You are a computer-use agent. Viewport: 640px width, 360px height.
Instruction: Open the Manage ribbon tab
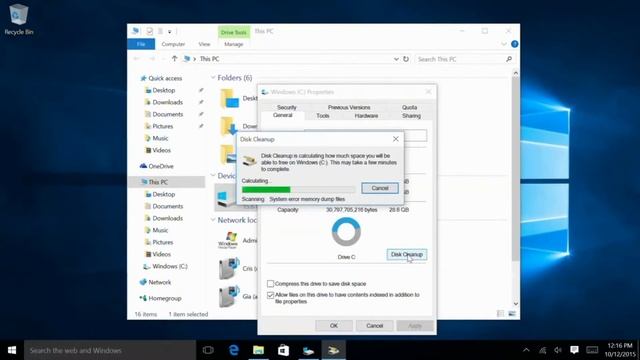pos(233,44)
